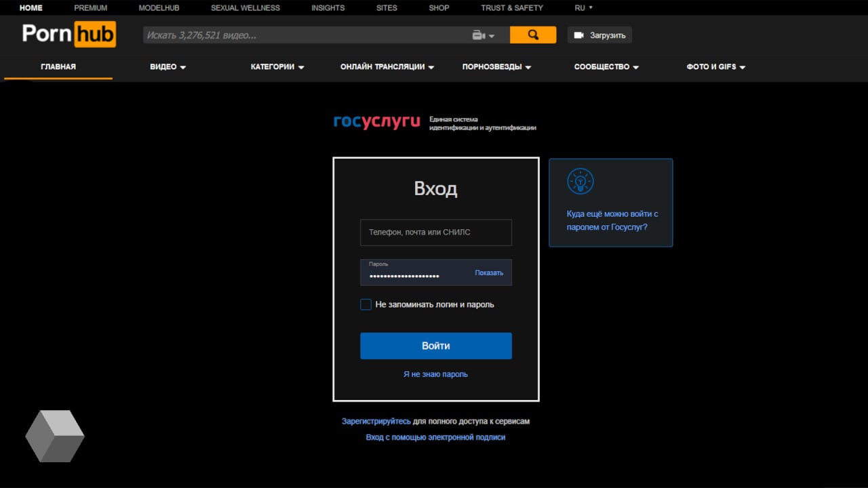This screenshot has height=488, width=868.
Task: Open MODELHUB in top bar
Action: 159,8
